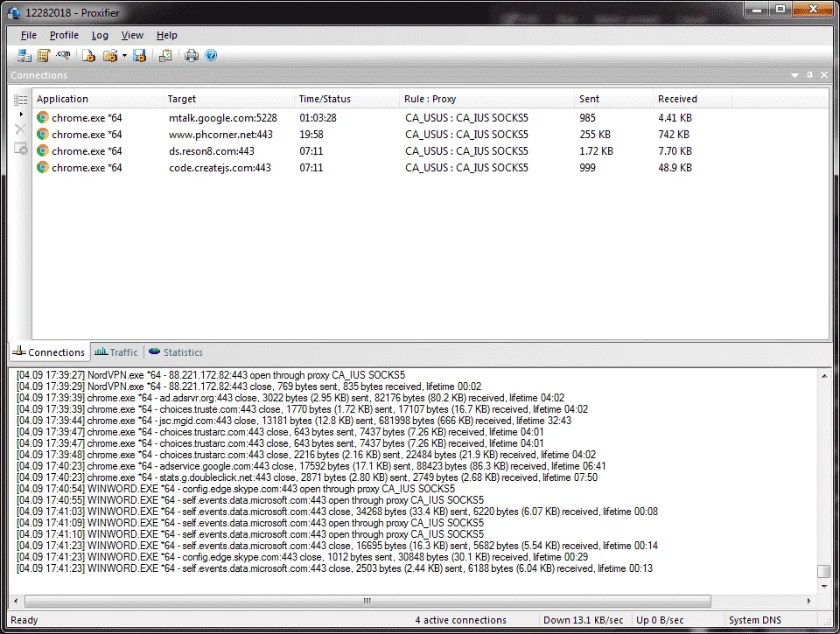Click log vertical scrollbar up arrow
The image size is (840, 634).
point(824,376)
